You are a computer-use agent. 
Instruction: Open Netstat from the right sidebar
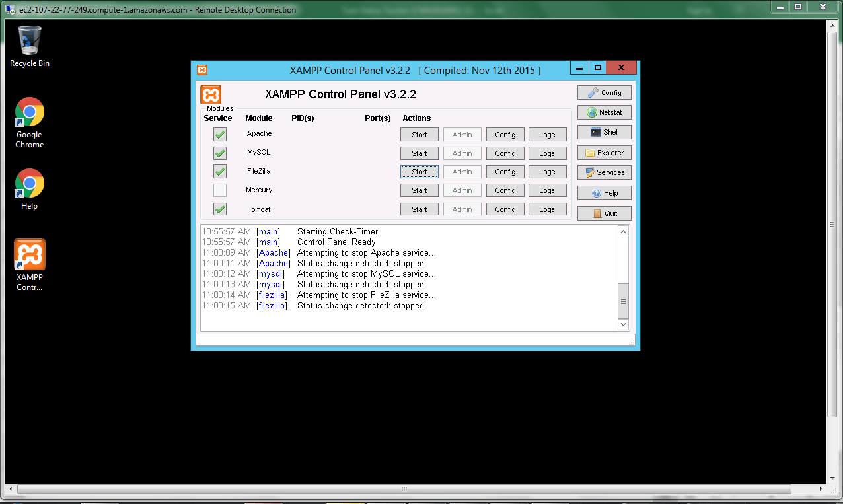(604, 112)
